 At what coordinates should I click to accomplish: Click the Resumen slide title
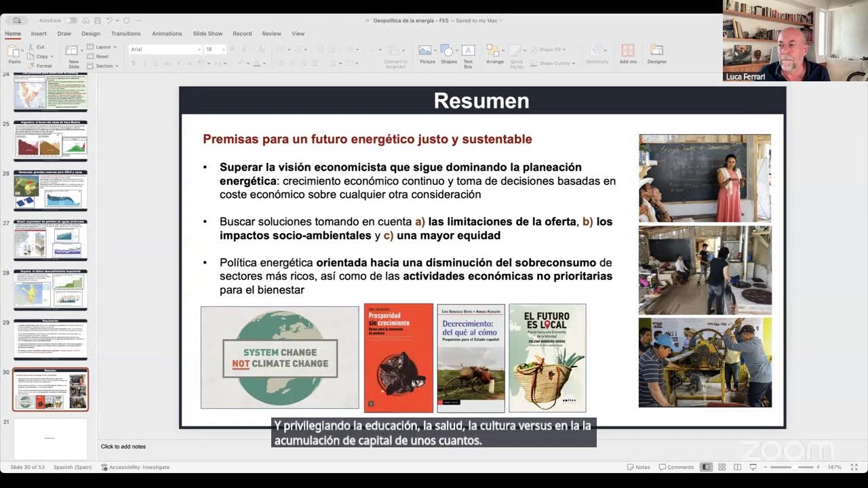tap(481, 101)
